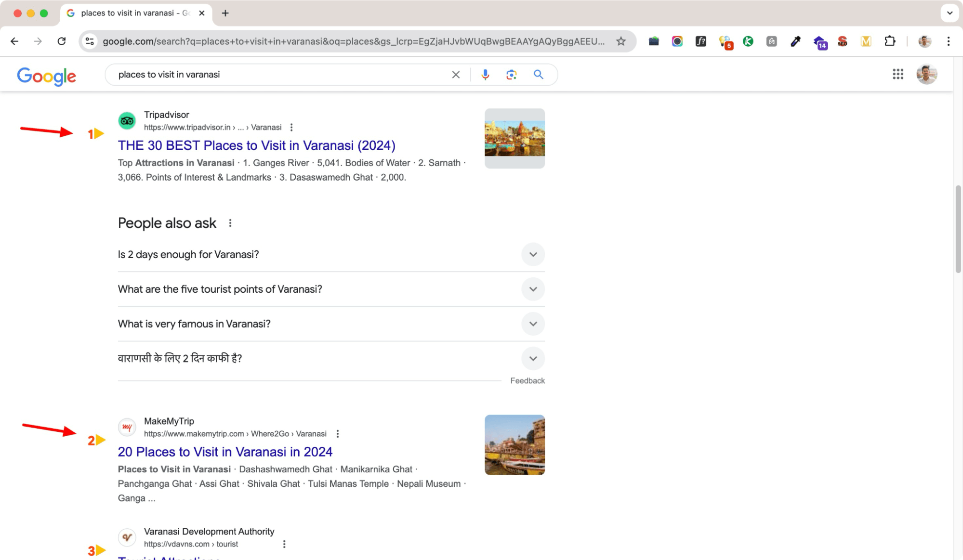Open the WhatFont extension icon

coord(701,41)
